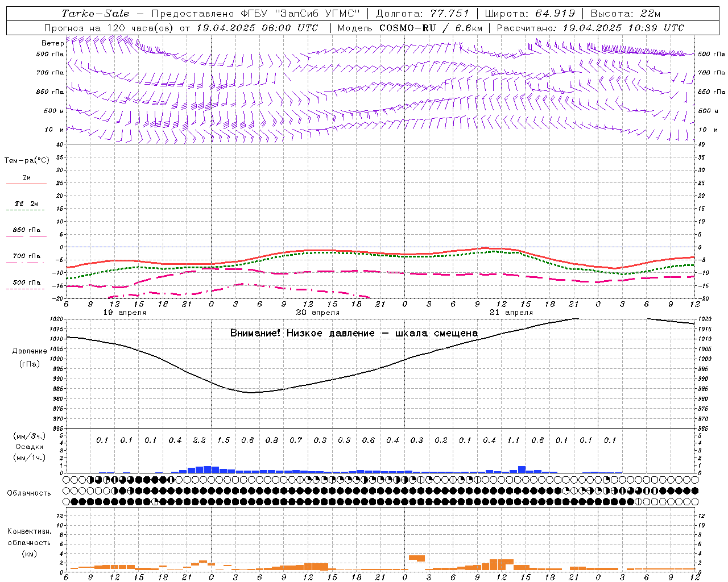Image resolution: width=728 pixels, height=582 pixels.
Task: Select the 'Модель COSMO-RU / 6.6км' text
Action: coord(410,28)
